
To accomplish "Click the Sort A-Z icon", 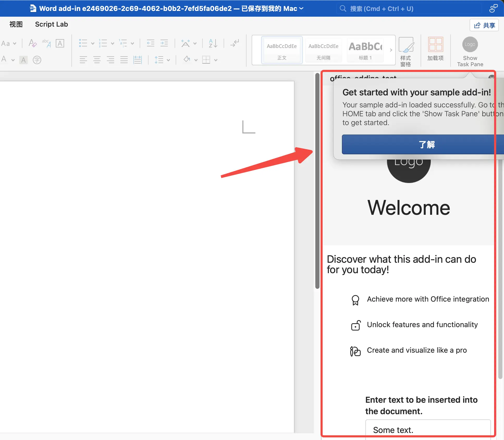I will coord(213,43).
